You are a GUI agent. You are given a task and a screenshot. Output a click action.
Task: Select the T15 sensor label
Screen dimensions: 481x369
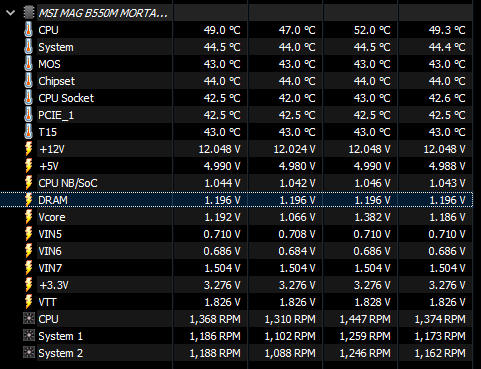pyautogui.click(x=48, y=132)
